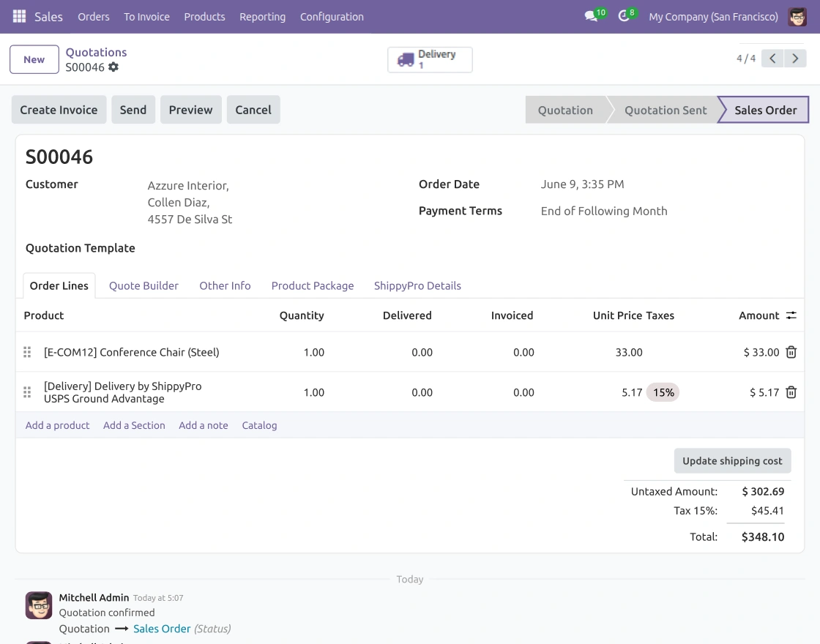
Task: Click the Update shipping cost button
Action: [x=732, y=461]
